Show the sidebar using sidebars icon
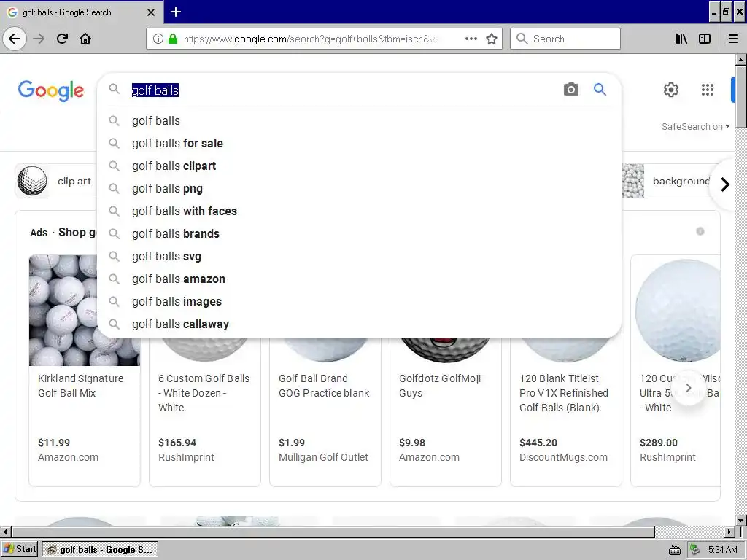747x560 pixels. coord(705,39)
